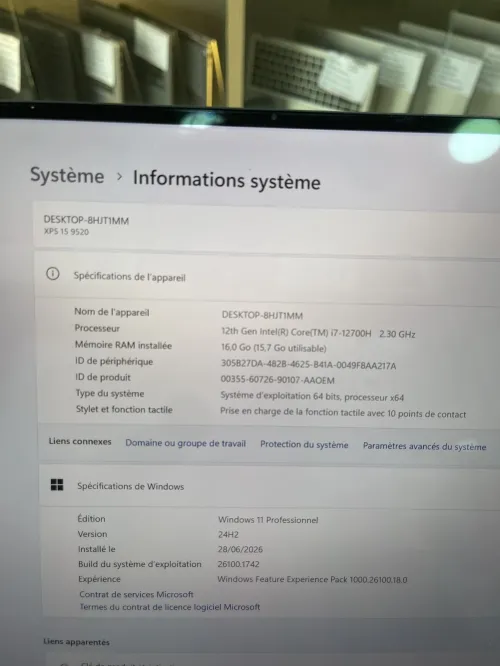Select the 16,0 Go RAM value
Screen dimensions: 500x666
pos(274,348)
